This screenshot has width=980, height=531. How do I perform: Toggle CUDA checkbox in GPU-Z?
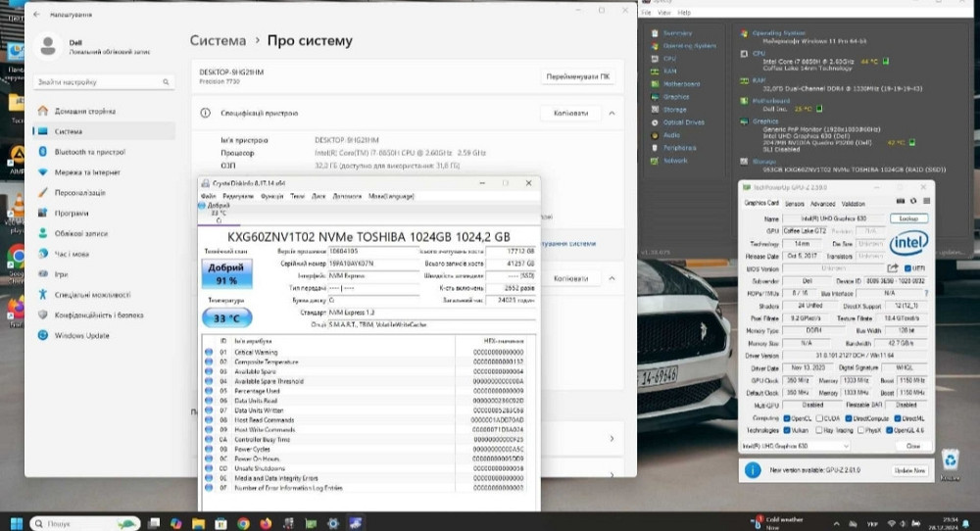click(819, 418)
